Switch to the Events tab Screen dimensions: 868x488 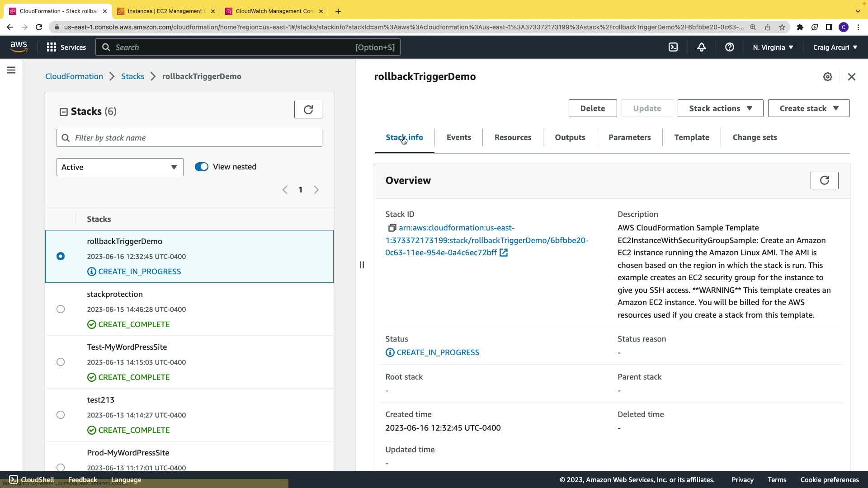click(x=458, y=137)
